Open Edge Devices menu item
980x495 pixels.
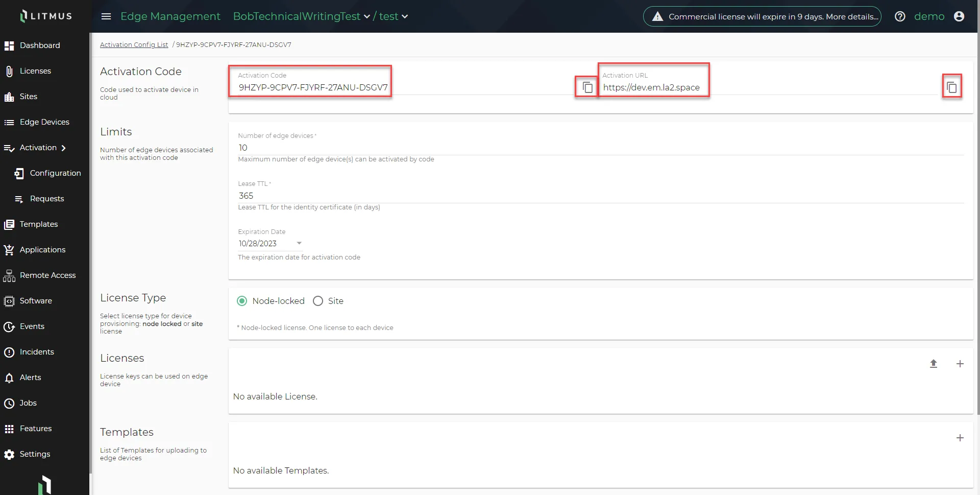point(45,122)
